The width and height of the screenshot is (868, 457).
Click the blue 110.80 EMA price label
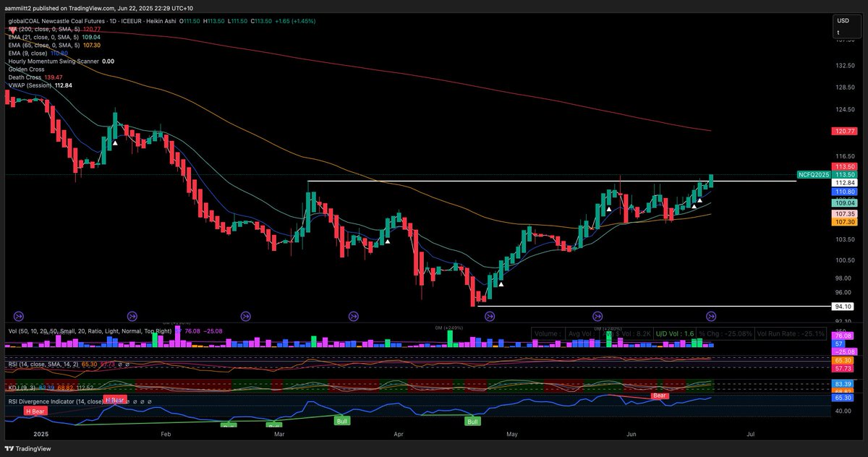point(845,192)
